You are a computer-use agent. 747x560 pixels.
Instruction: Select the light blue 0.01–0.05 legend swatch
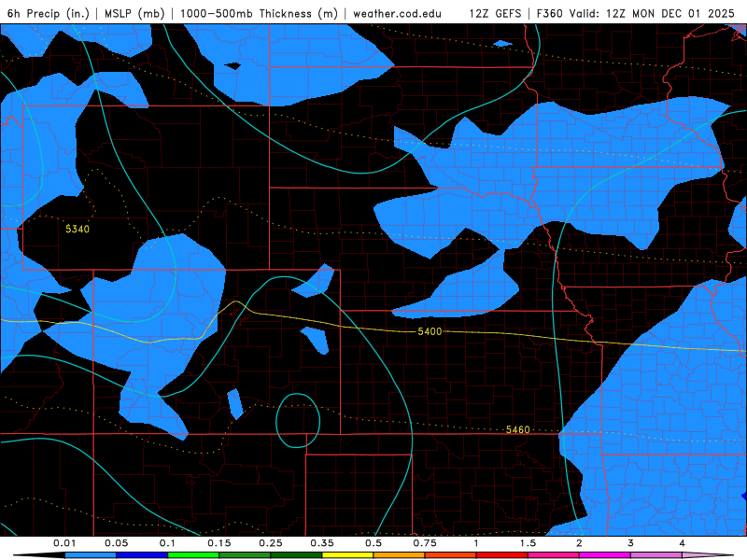point(91,555)
